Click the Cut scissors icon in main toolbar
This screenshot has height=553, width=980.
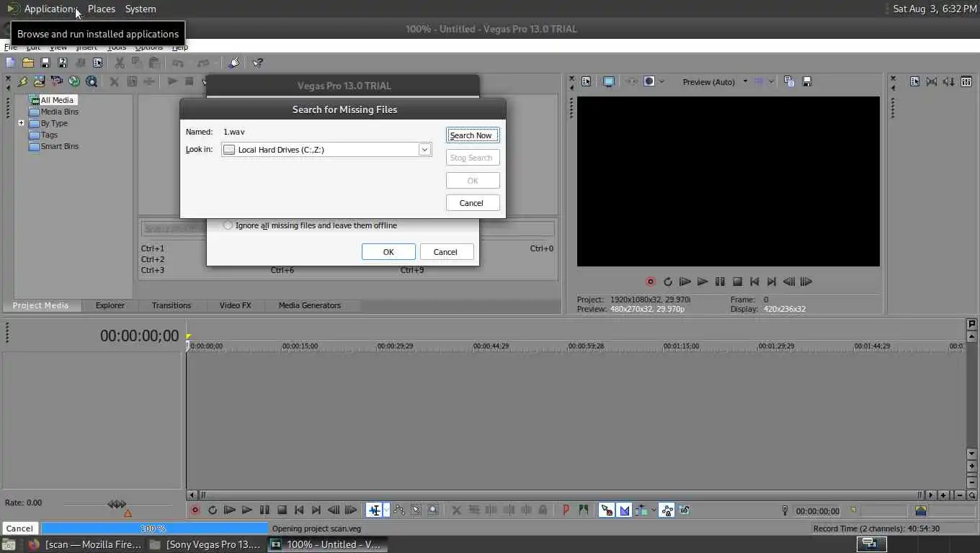click(120, 63)
